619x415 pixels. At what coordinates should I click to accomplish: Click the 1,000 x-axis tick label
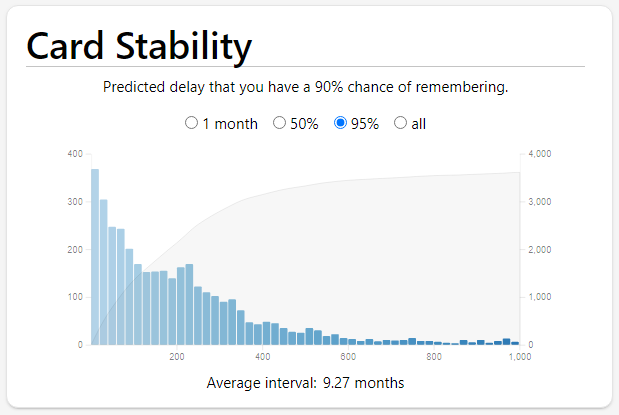point(520,357)
